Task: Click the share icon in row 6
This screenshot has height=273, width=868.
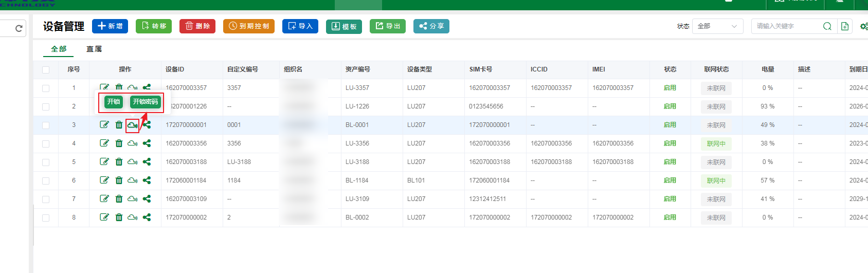Action: [x=147, y=180]
